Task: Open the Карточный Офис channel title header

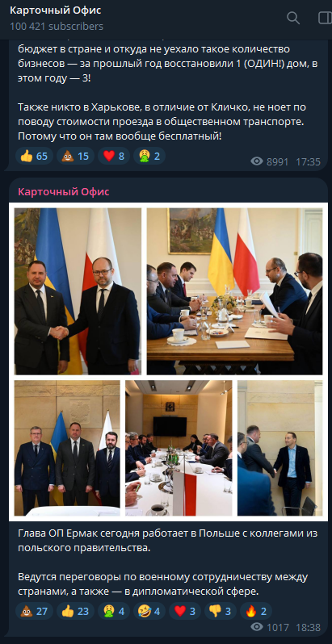Action: click(56, 11)
